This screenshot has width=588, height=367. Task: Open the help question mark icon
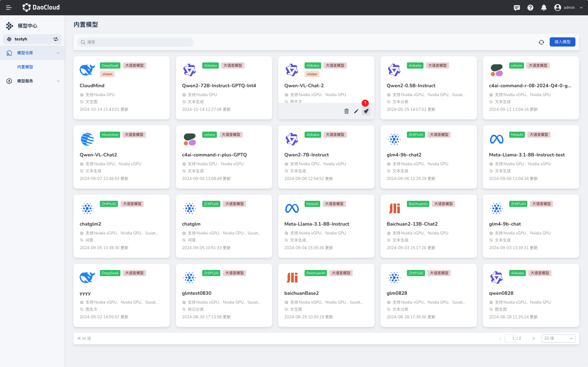pos(530,8)
